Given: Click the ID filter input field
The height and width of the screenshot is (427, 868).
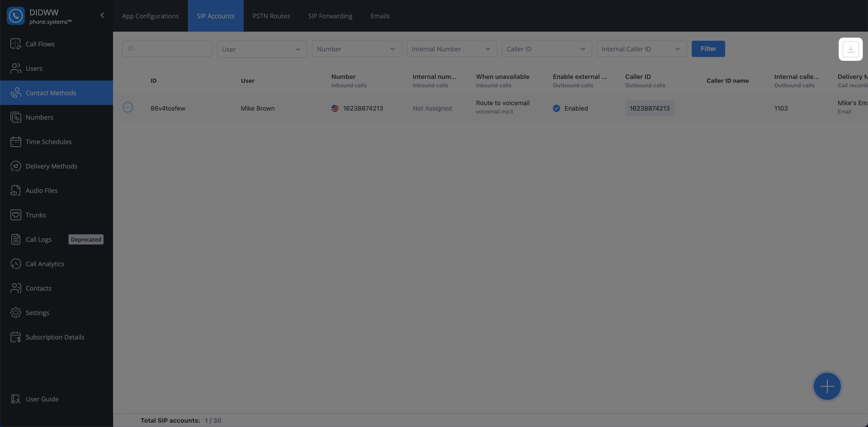Looking at the screenshot, I should 167,49.
